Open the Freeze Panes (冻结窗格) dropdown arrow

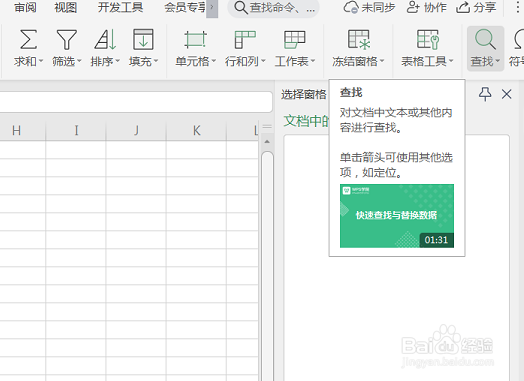pos(382,61)
